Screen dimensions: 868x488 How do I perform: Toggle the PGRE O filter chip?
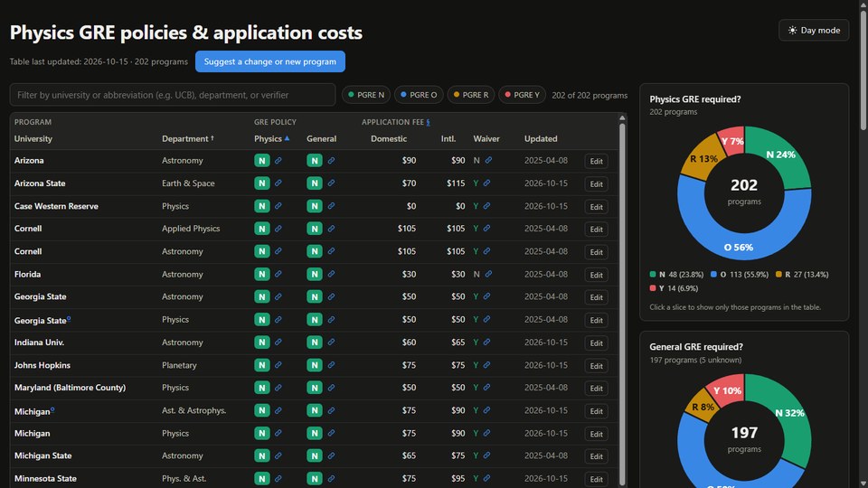point(419,95)
